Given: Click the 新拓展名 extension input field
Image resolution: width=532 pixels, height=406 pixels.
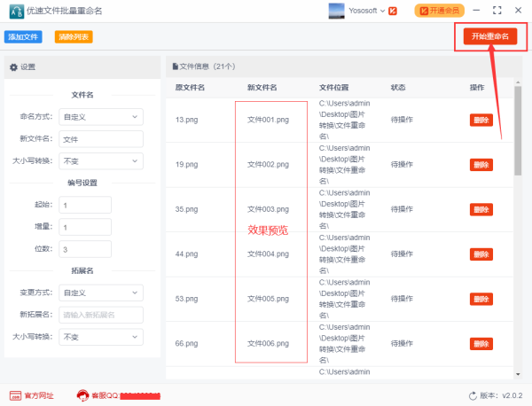Looking at the screenshot, I should tap(100, 315).
